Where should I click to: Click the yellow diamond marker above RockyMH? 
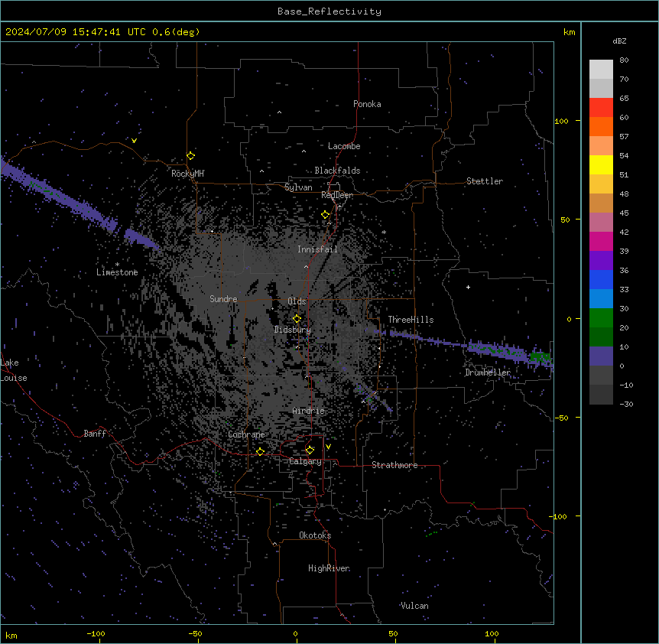[190, 155]
